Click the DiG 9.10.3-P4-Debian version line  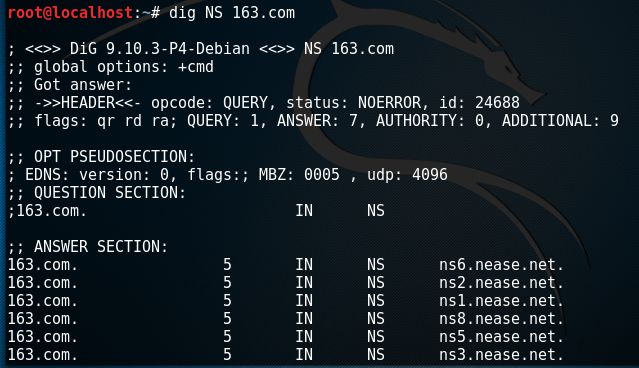[x=201, y=49]
